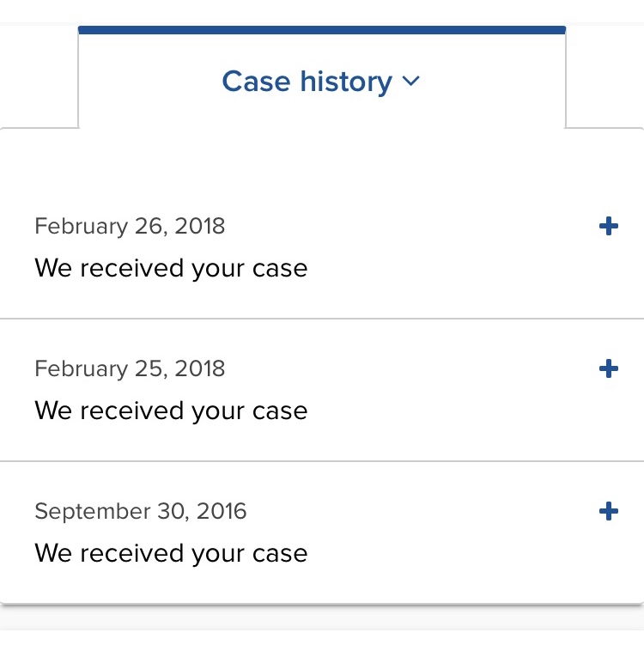This screenshot has height=645, width=644.
Task: Click the word "case" in the last entry
Action: [280, 554]
